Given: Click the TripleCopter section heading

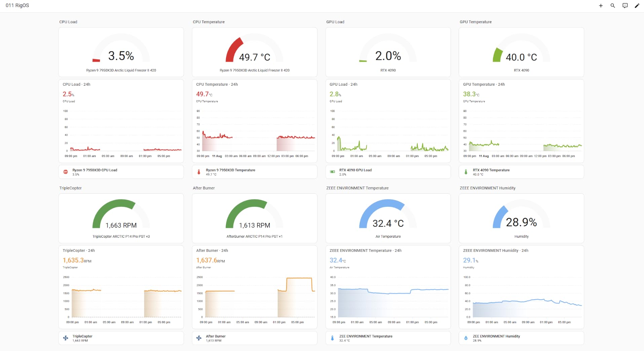Looking at the screenshot, I should 70,188.
